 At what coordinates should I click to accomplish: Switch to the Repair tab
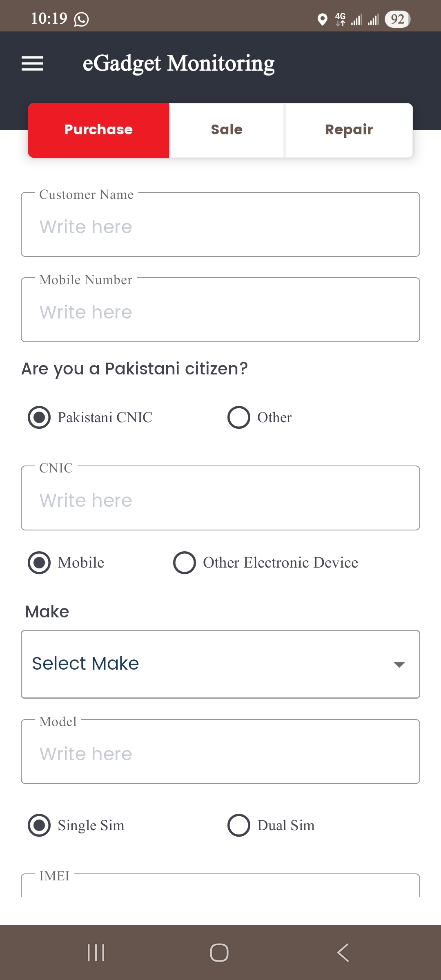pyautogui.click(x=349, y=130)
